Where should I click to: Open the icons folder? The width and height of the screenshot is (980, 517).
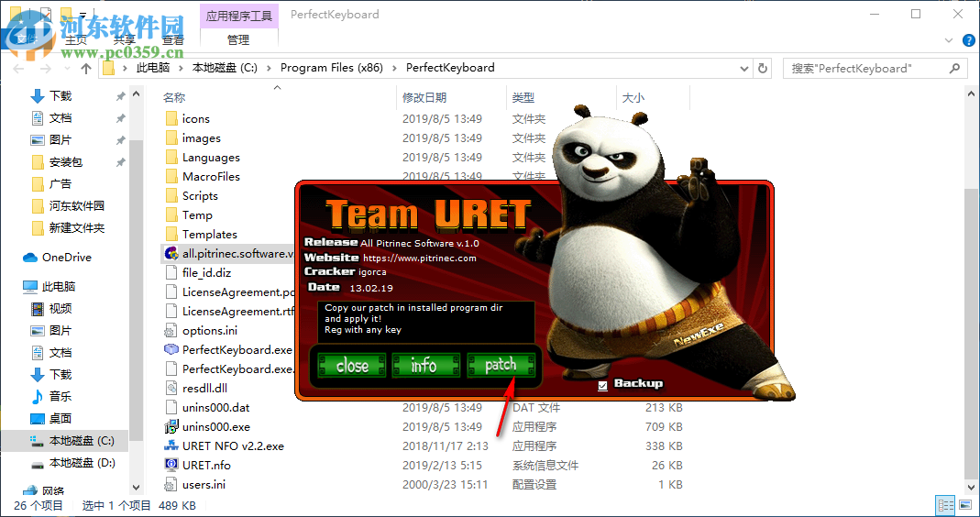(195, 119)
